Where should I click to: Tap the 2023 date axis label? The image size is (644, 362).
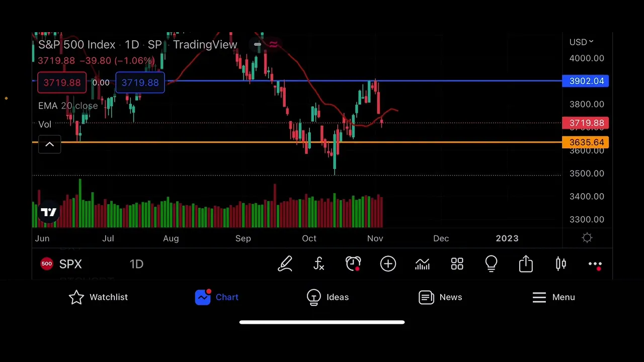coord(507,238)
